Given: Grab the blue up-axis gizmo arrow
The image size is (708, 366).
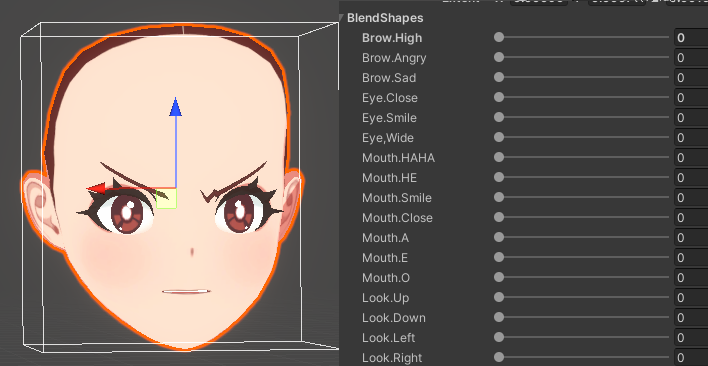Looking at the screenshot, I should pyautogui.click(x=176, y=107).
